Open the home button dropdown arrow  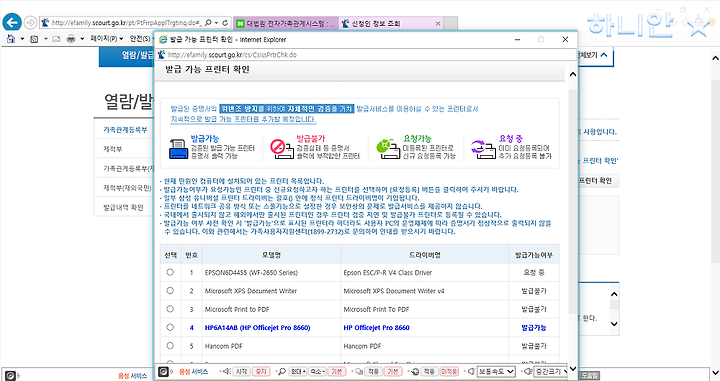tap(22, 39)
